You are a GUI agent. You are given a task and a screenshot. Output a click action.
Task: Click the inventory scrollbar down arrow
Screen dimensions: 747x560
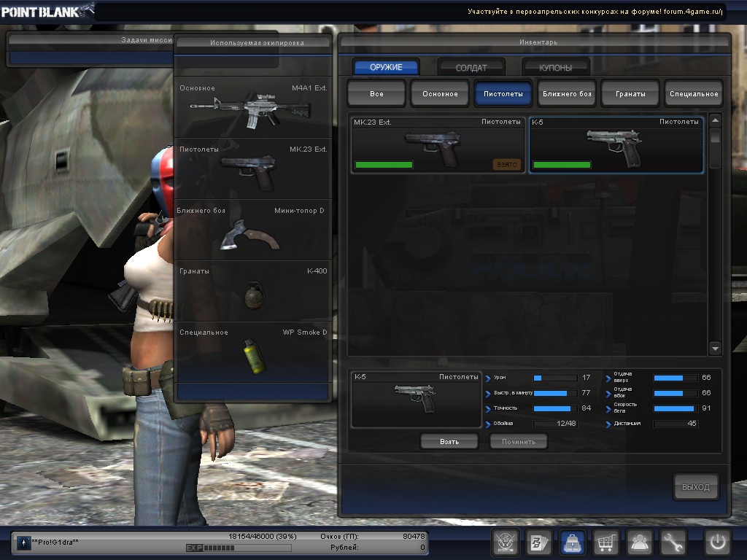[715, 349]
